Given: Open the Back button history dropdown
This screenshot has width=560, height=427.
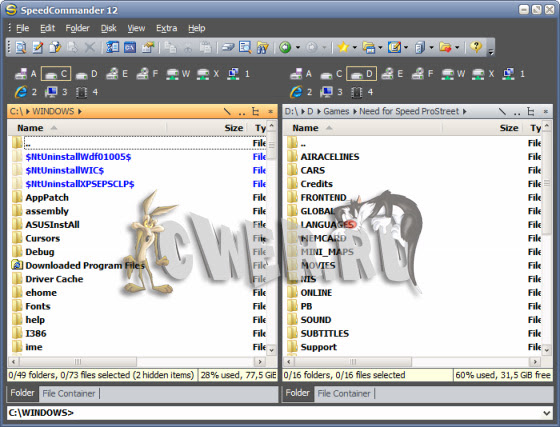Looking at the screenshot, I should [298, 47].
